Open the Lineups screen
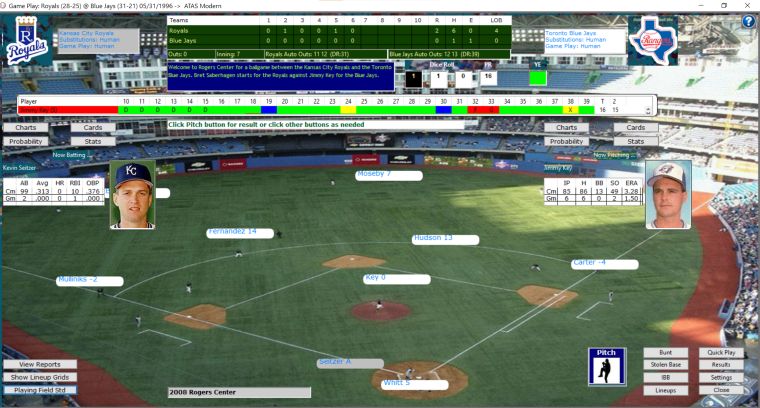Screen dimensions: 760x408 [x=665, y=390]
